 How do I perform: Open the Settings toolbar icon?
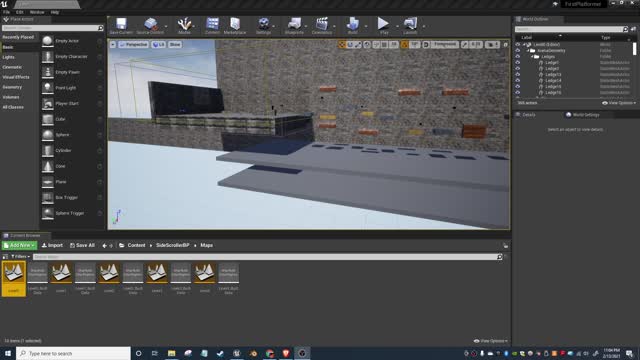264,26
